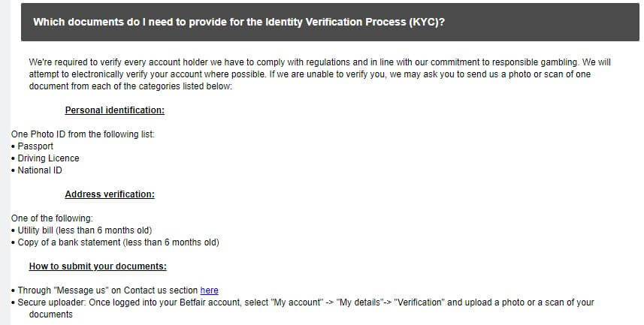
Task: Click the Utility bill bullet entry
Action: pyautogui.click(x=85, y=230)
